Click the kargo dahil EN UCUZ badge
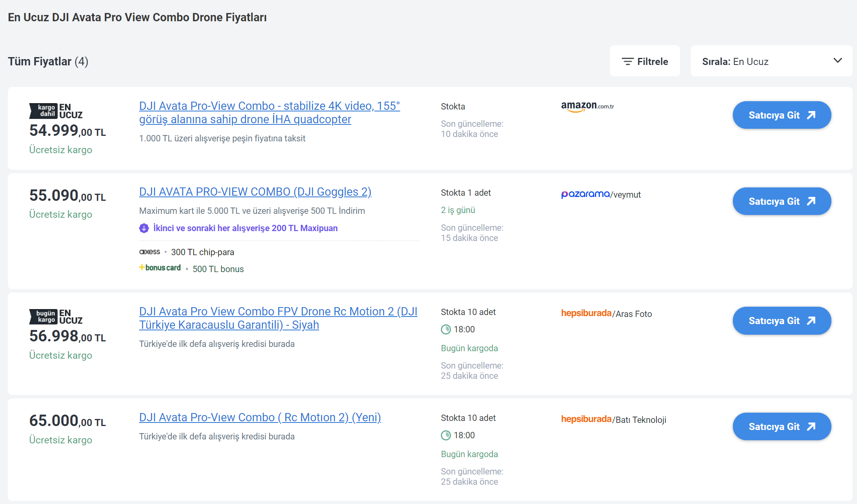Image resolution: width=857 pixels, height=504 pixels. 56,111
